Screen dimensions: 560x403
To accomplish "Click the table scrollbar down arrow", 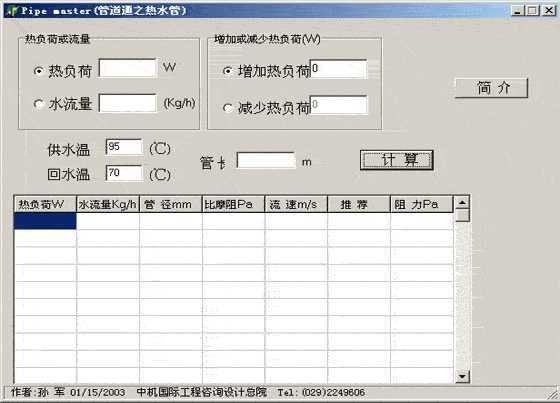I will 462,376.
